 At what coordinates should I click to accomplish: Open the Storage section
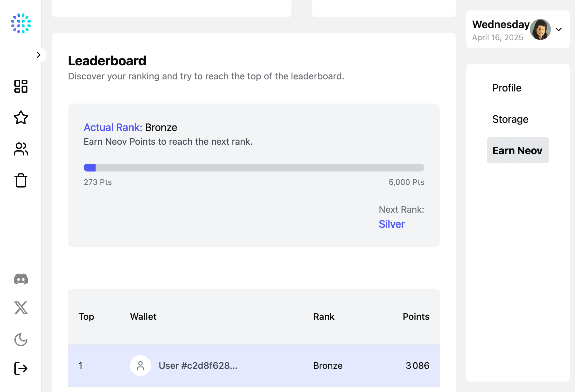tap(510, 119)
